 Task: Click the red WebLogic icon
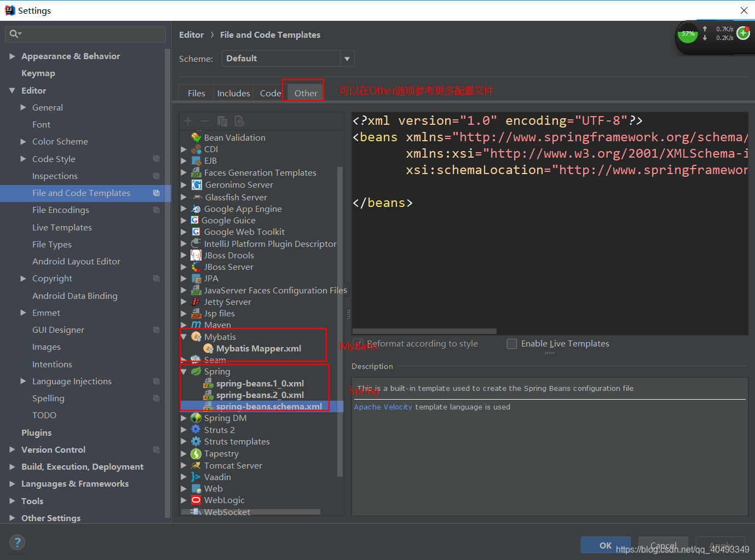tap(196, 500)
